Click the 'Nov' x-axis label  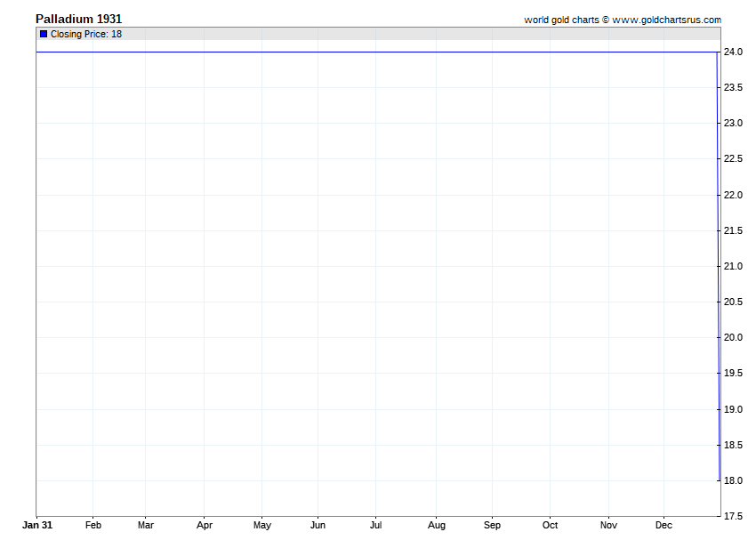coord(608,525)
